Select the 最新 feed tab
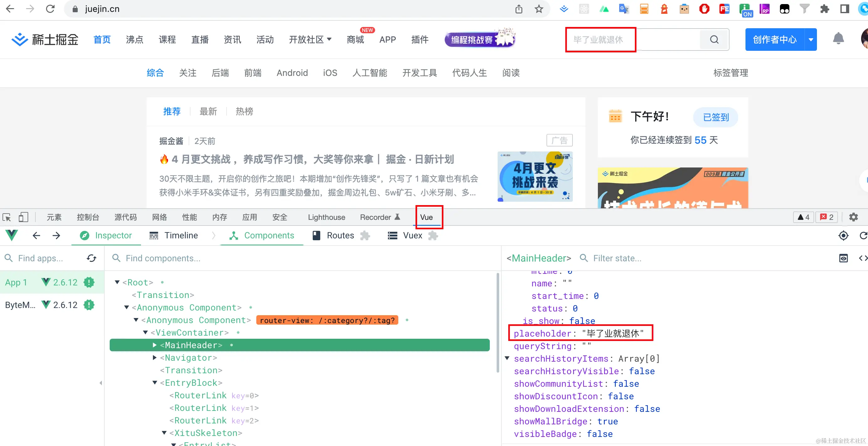This screenshot has height=446, width=868. point(208,111)
